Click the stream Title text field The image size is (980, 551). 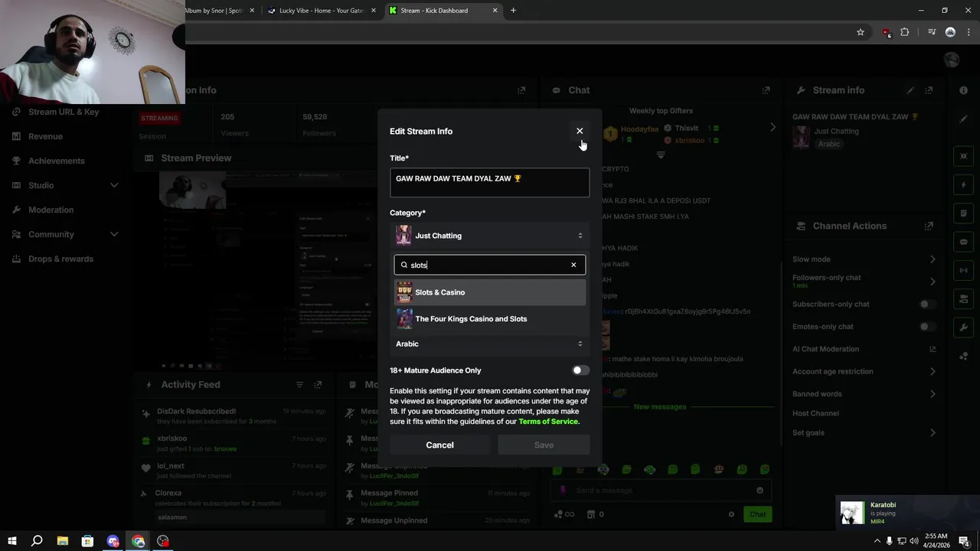pos(490,182)
